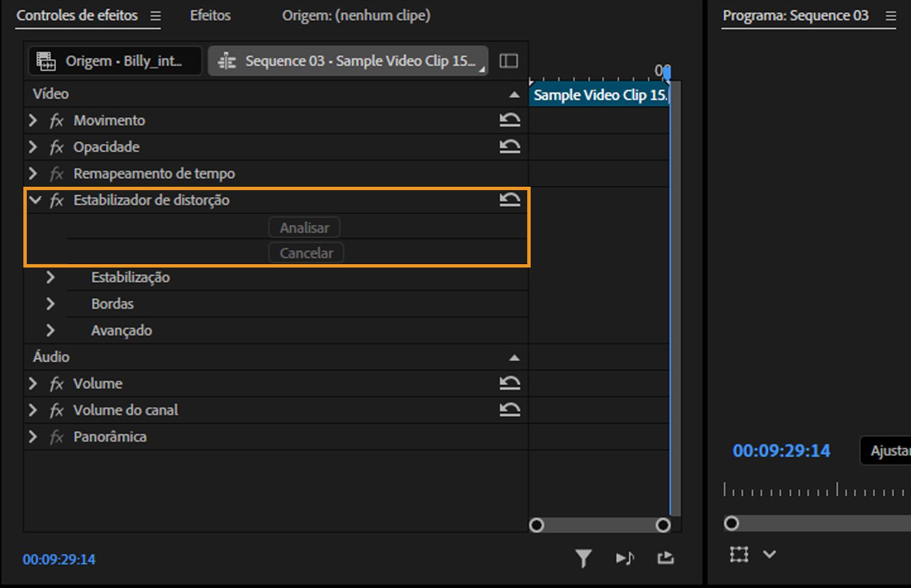Image resolution: width=911 pixels, height=588 pixels.
Task: Toggle the Opacidade fx switch
Action: [56, 147]
